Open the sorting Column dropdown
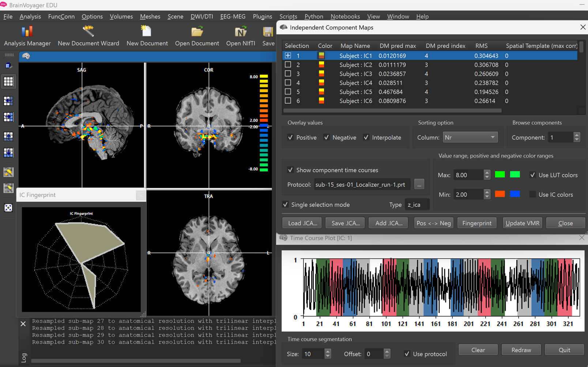The width and height of the screenshot is (588, 367). click(x=470, y=137)
